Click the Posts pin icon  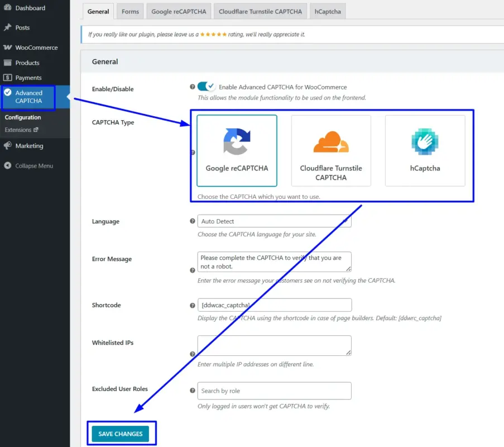(8, 27)
